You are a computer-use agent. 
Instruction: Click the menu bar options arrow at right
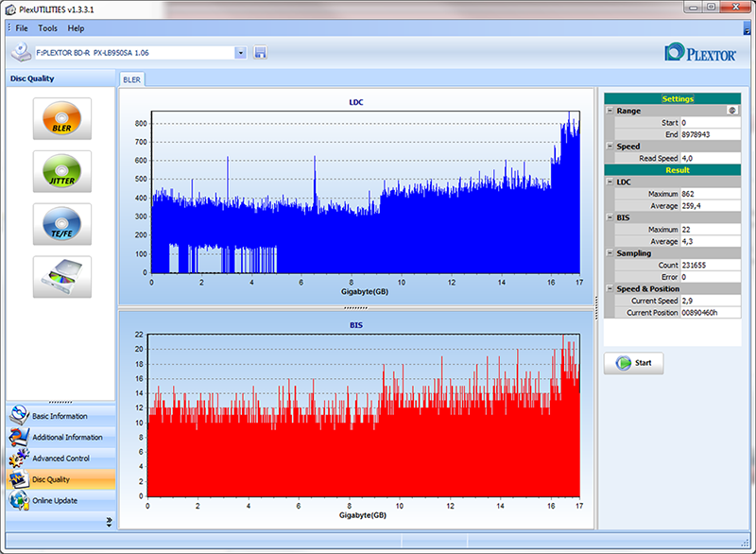point(747,30)
